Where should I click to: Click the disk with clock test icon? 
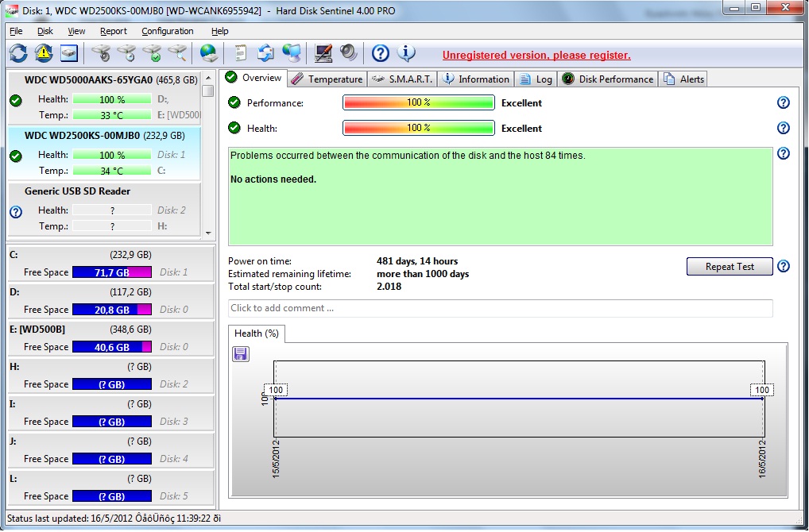pyautogui.click(x=126, y=52)
